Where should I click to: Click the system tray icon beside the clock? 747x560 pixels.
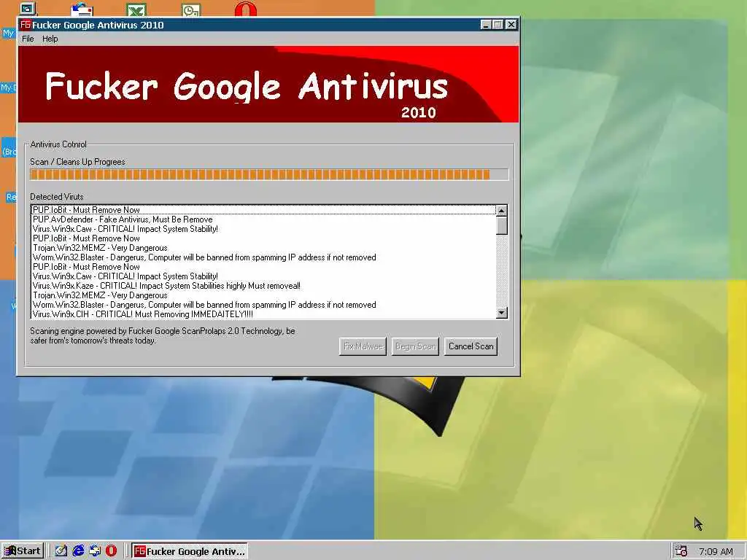681,551
